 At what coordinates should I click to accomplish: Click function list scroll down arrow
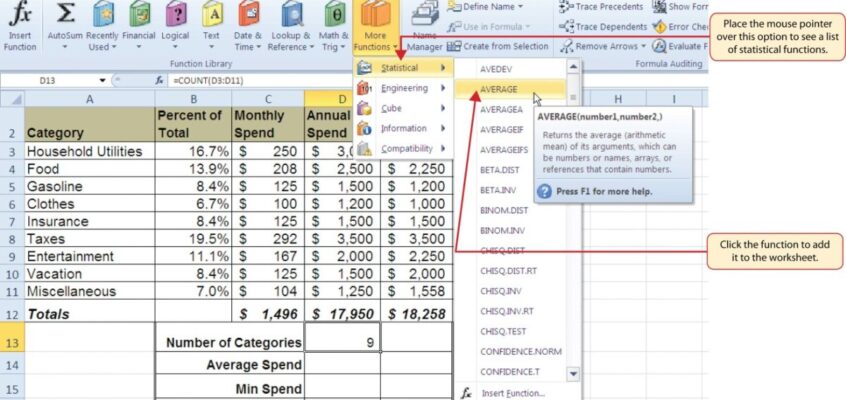click(573, 374)
